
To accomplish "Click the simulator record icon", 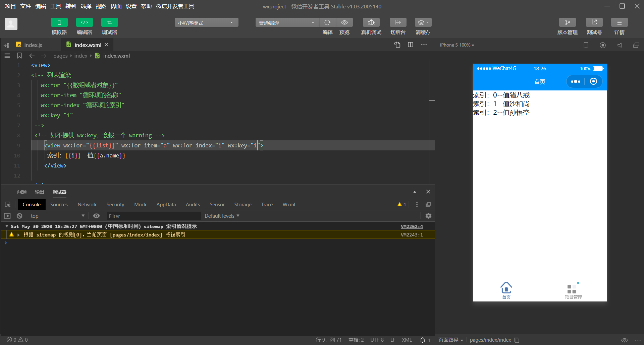I will click(603, 45).
